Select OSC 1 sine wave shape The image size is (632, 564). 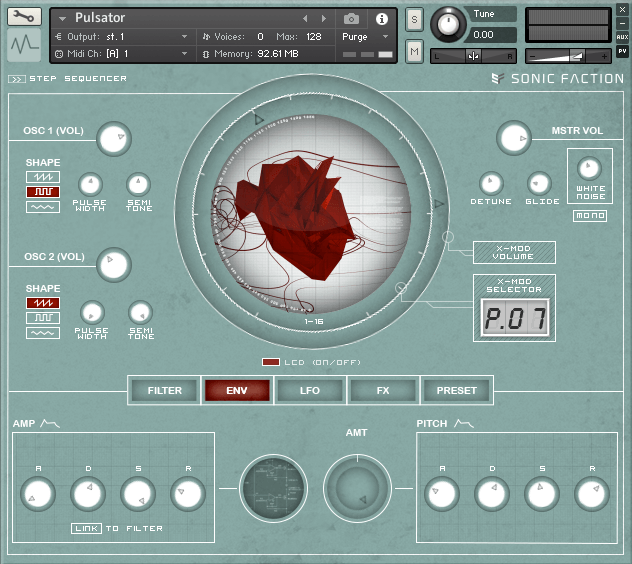43,207
